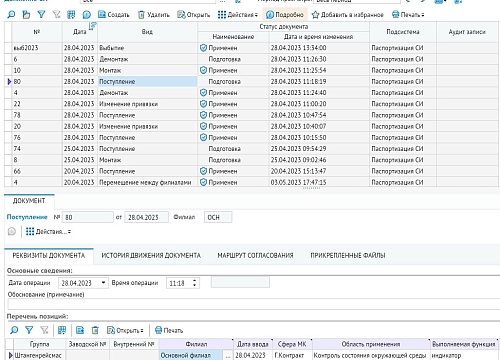The width and height of the screenshot is (500, 360).
Task: Click the Контроль состояния окружающей среды cell
Action: point(370,356)
